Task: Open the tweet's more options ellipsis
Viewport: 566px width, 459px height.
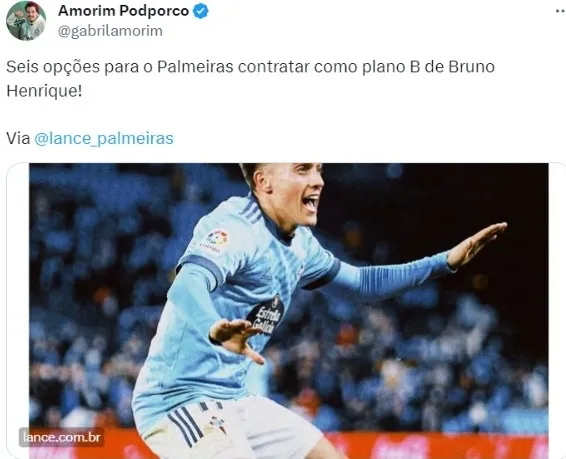Action: (561, 12)
